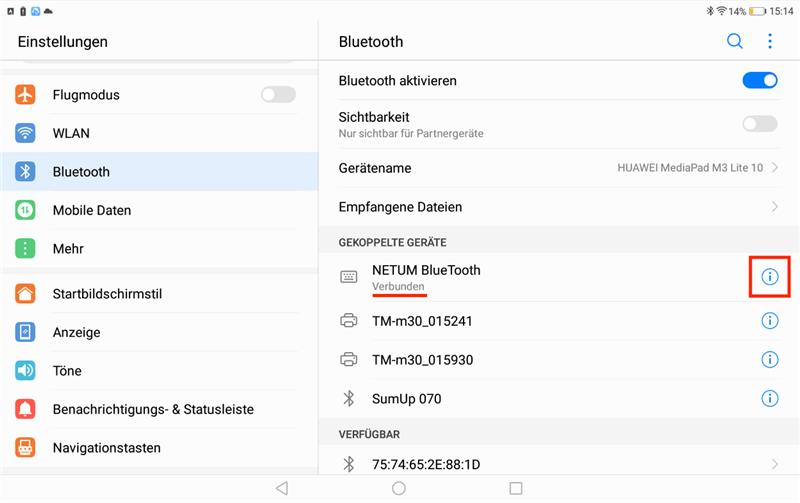Turn off Bluetooth aktivieren switch

click(x=760, y=80)
